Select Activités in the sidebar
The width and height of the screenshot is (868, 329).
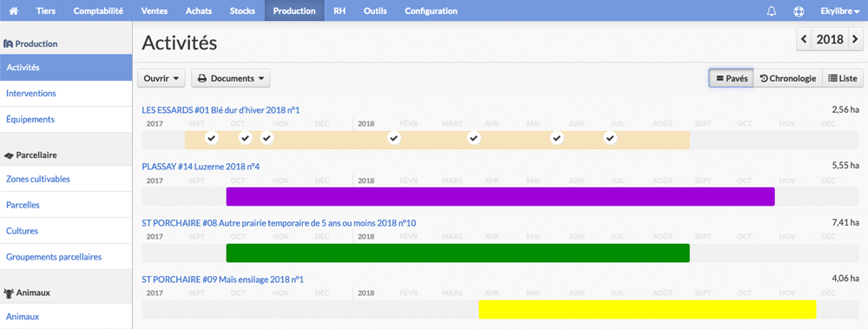(x=66, y=68)
